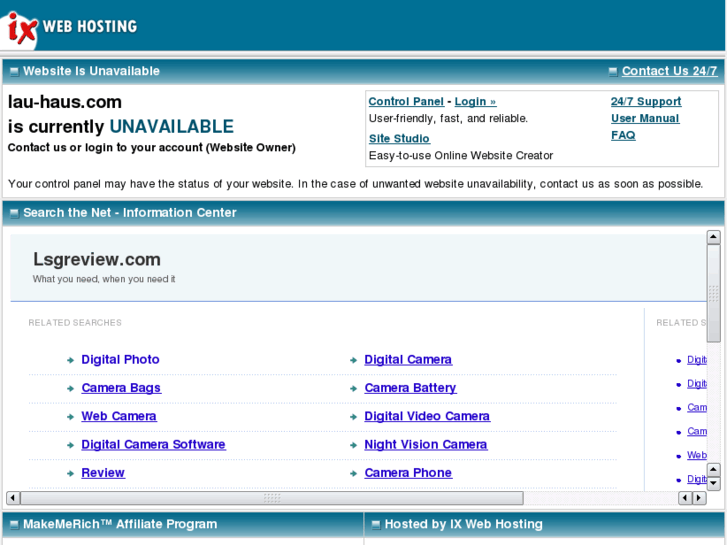Open Digital Camera Software search link
The image size is (727, 545).
click(x=153, y=444)
